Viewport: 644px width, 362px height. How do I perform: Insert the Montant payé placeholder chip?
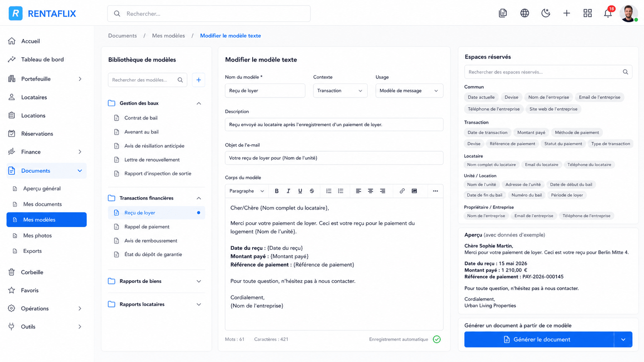[531, 132]
